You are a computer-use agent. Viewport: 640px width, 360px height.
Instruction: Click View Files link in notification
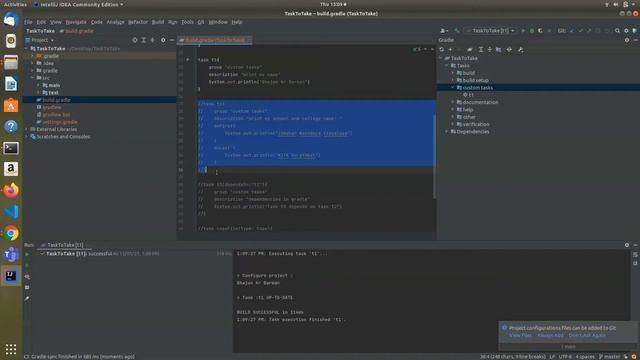point(520,335)
